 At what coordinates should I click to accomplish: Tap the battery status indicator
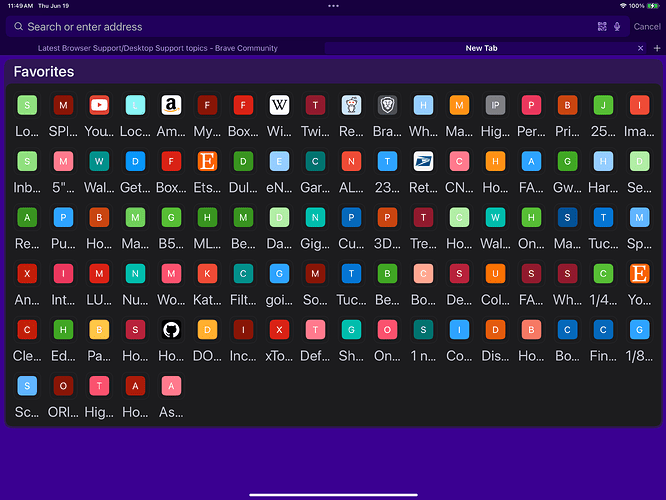click(x=652, y=6)
